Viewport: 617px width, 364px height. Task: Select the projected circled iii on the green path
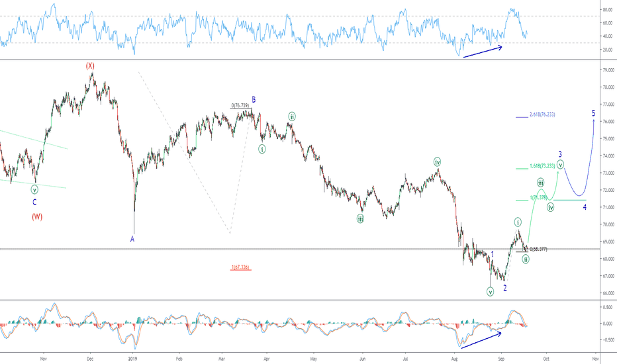[541, 183]
